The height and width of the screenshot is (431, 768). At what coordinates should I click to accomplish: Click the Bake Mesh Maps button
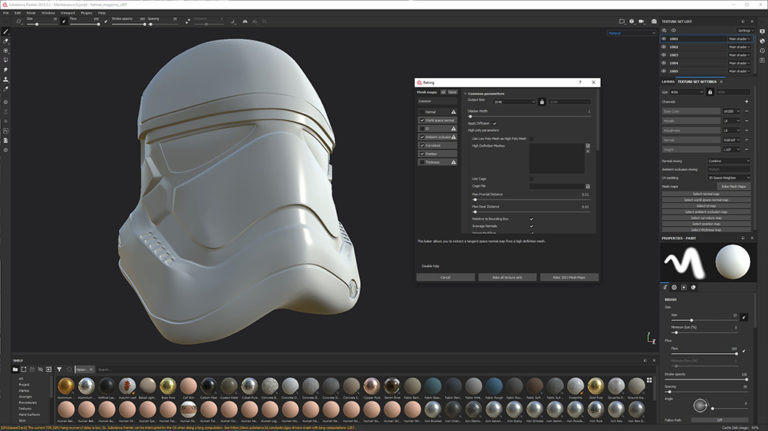click(x=734, y=186)
